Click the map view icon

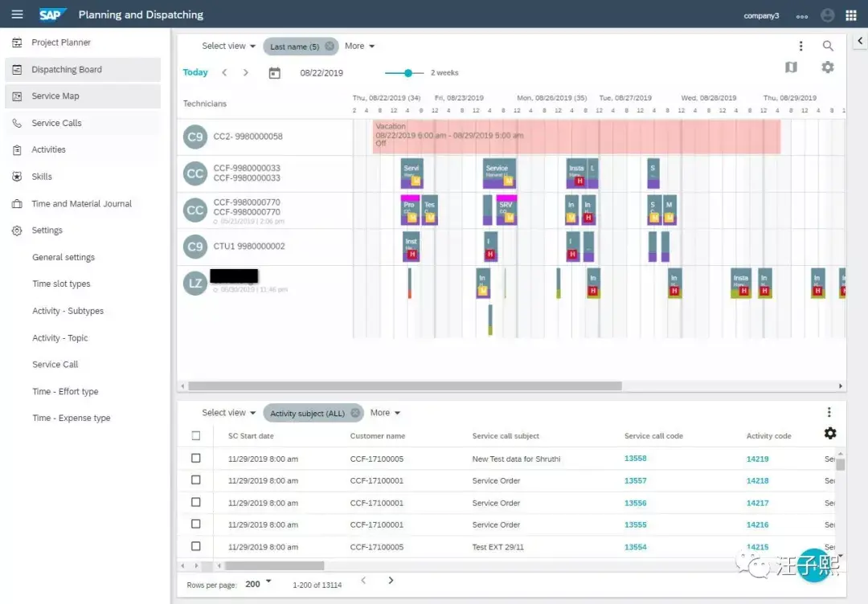click(791, 67)
